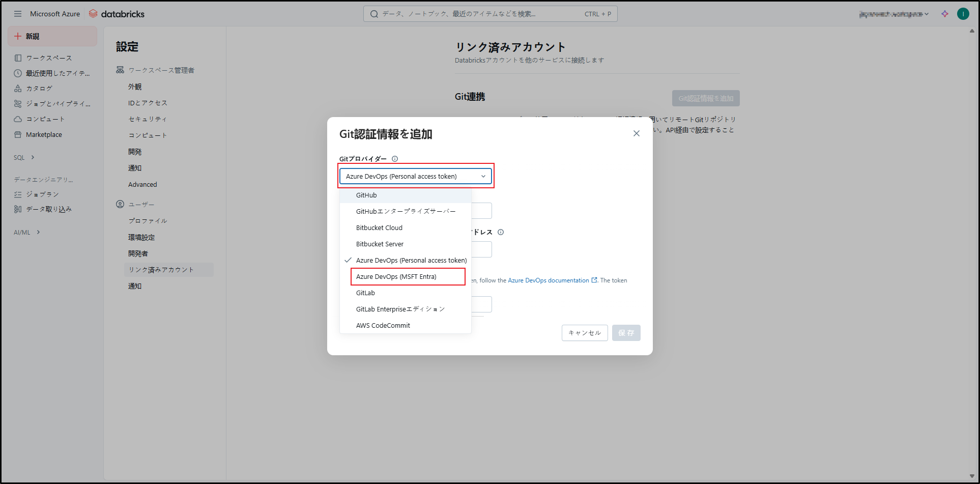Click the recent items clock icon
Viewport: 980px width, 484px height.
(18, 73)
